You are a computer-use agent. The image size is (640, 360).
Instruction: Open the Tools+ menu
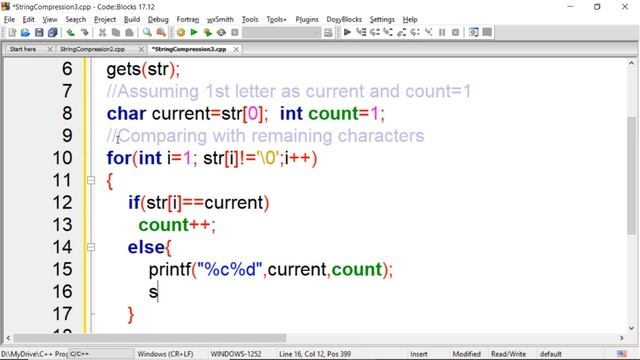point(276,19)
